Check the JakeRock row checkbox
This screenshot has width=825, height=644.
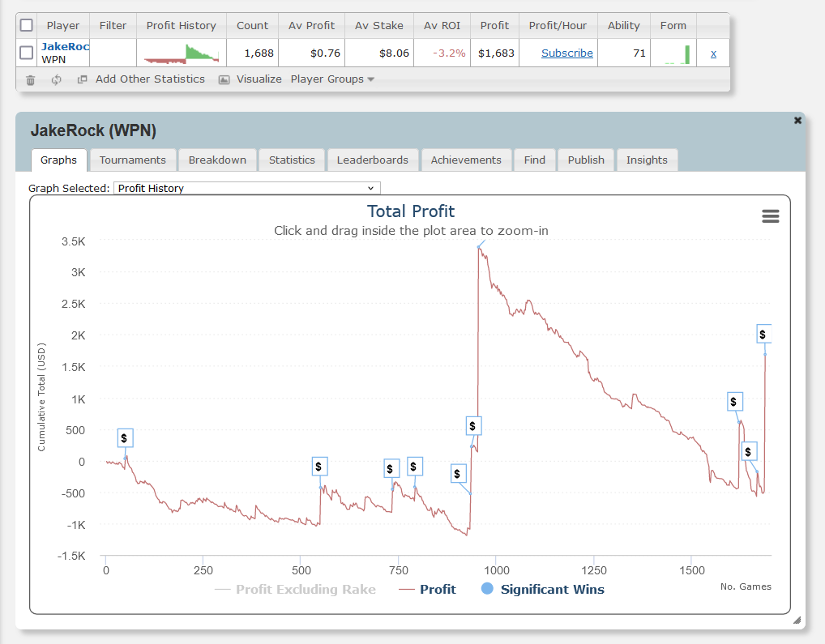(27, 53)
